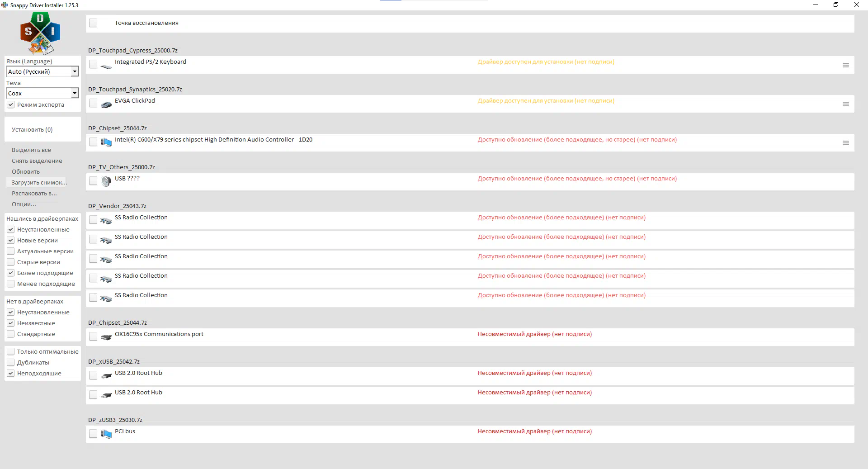Viewport: 868px width, 469px height.
Task: Click the DP_TV_Others_25000.7z pack header
Action: (x=122, y=167)
